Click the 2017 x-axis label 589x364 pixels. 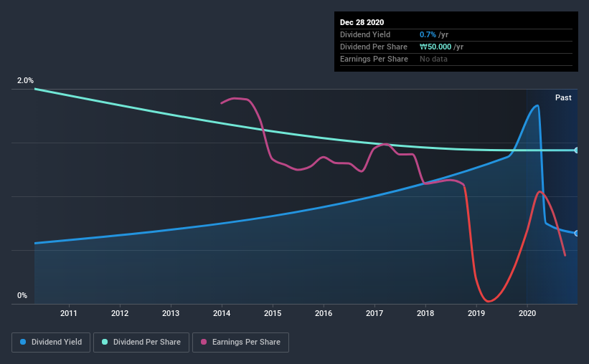374,313
